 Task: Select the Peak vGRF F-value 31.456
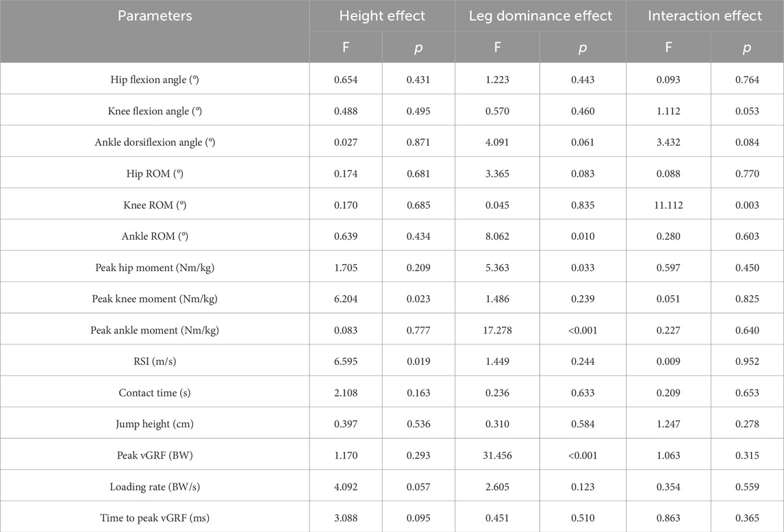coord(497,455)
